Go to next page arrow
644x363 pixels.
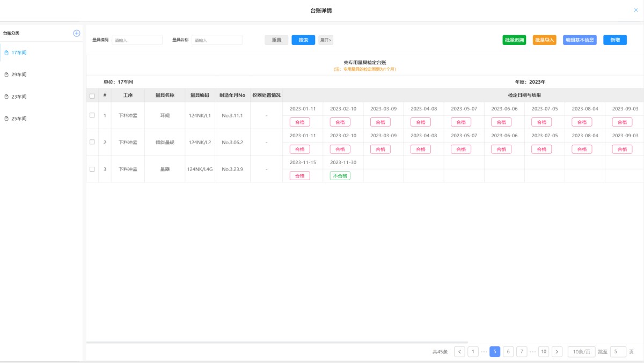[x=557, y=352]
